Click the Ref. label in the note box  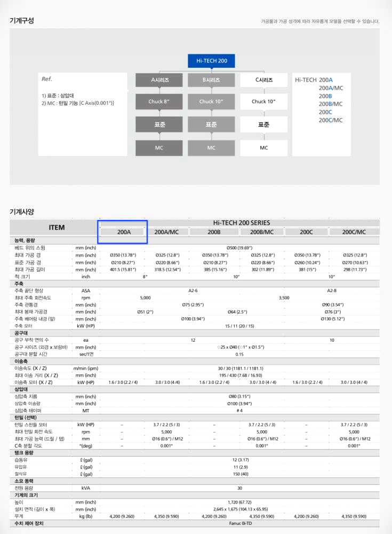click(x=46, y=79)
